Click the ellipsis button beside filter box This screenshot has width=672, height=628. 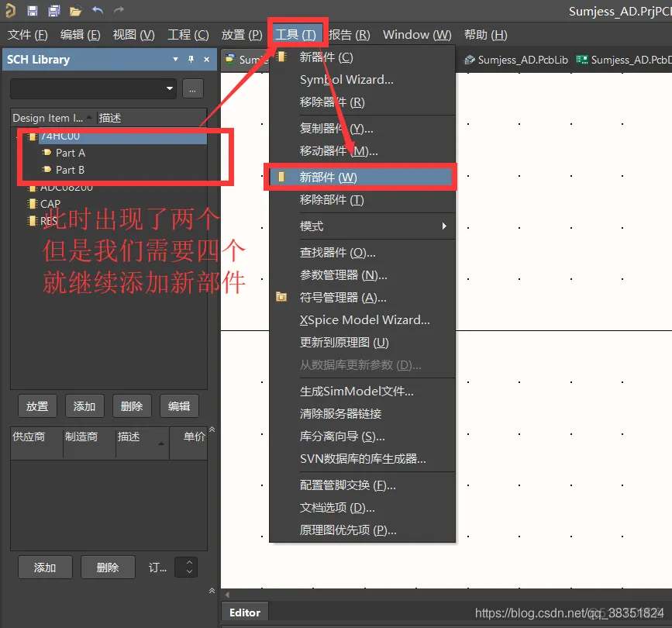193,88
